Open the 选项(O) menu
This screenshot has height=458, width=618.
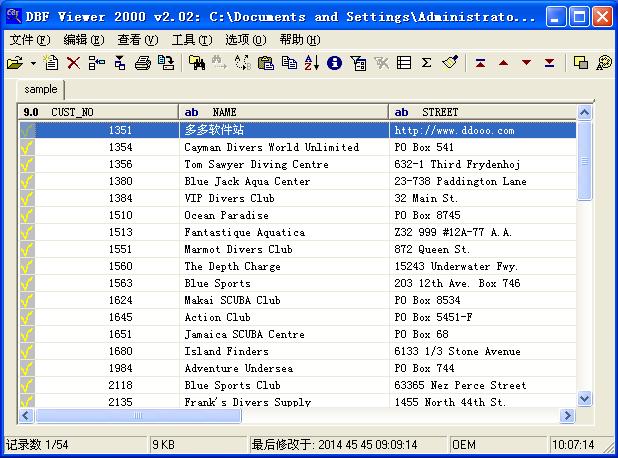(x=246, y=40)
